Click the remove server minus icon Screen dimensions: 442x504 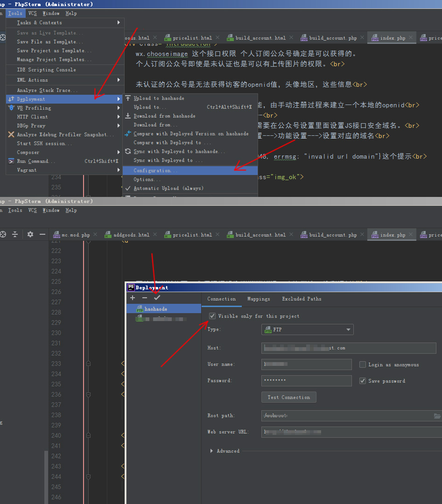coord(145,298)
